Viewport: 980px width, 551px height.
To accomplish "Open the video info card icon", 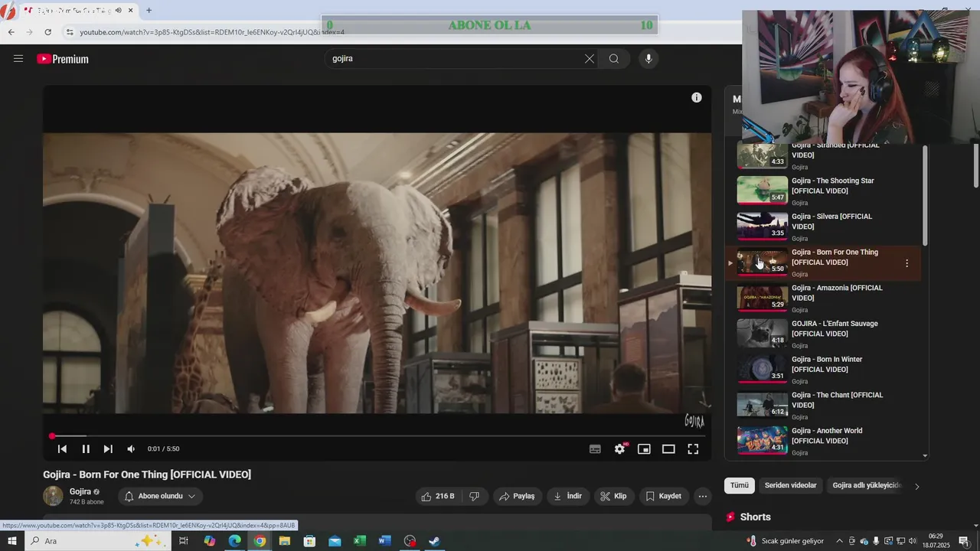I will tap(697, 97).
